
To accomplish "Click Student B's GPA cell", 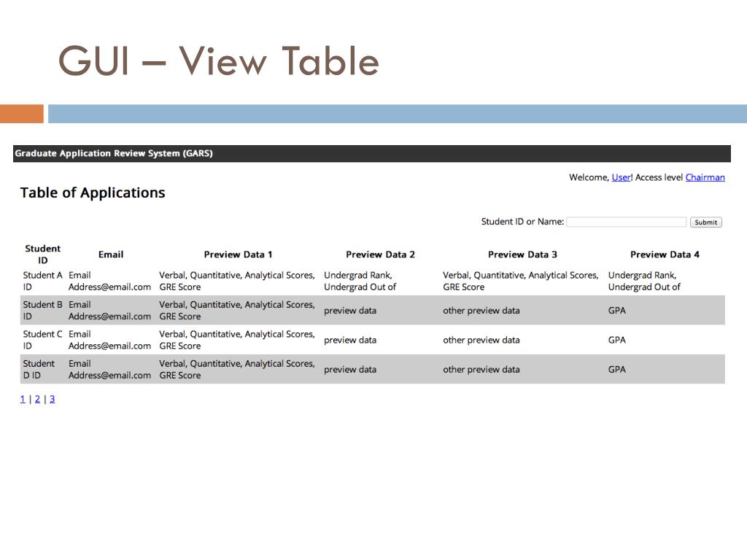I will pos(617,311).
